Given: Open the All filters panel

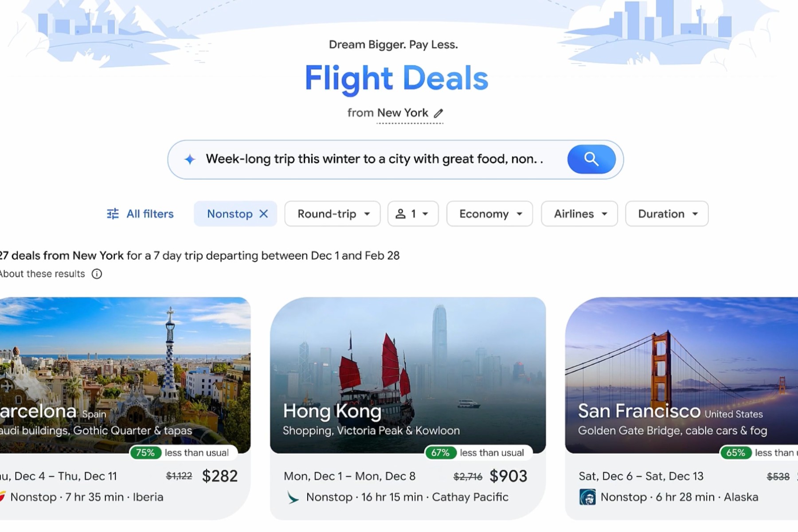Looking at the screenshot, I should coord(140,214).
